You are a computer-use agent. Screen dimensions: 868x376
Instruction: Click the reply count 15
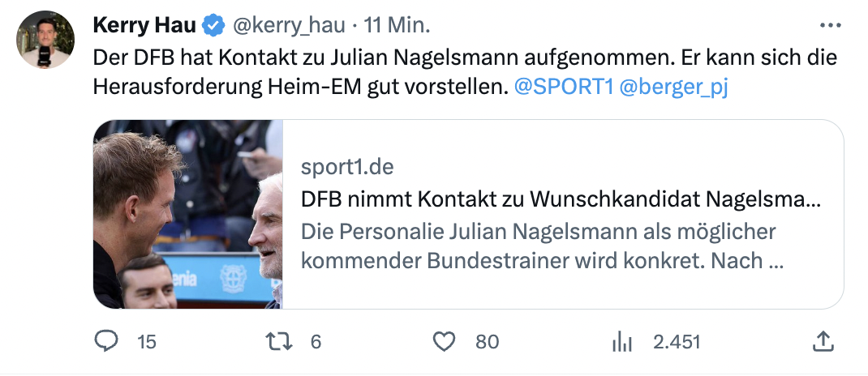click(147, 342)
